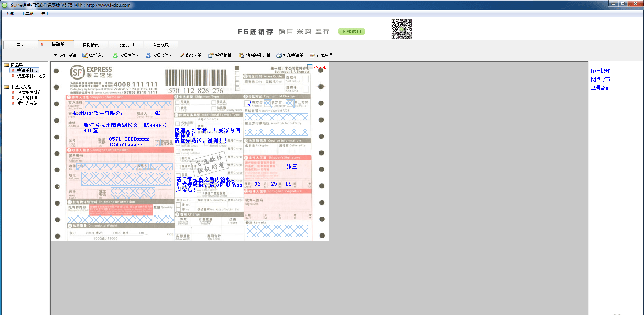Image resolution: width=644 pixels, height=315 pixels.
Task: Click sender company 杭州ABC软件有限公司
Action: point(100,113)
